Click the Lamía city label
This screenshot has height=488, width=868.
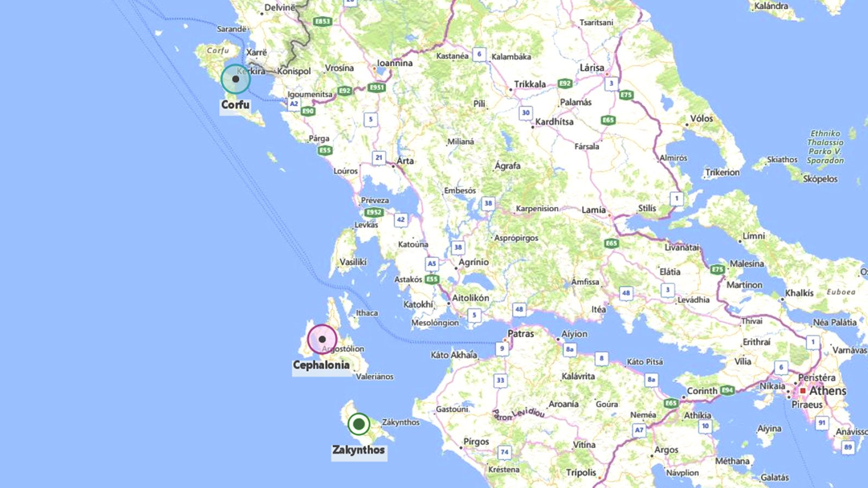[x=593, y=210]
